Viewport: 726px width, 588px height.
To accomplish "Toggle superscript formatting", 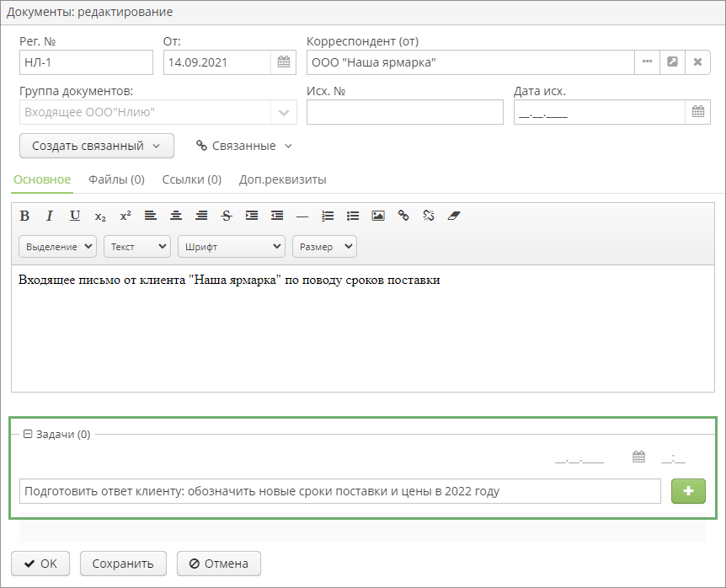I will tap(125, 216).
